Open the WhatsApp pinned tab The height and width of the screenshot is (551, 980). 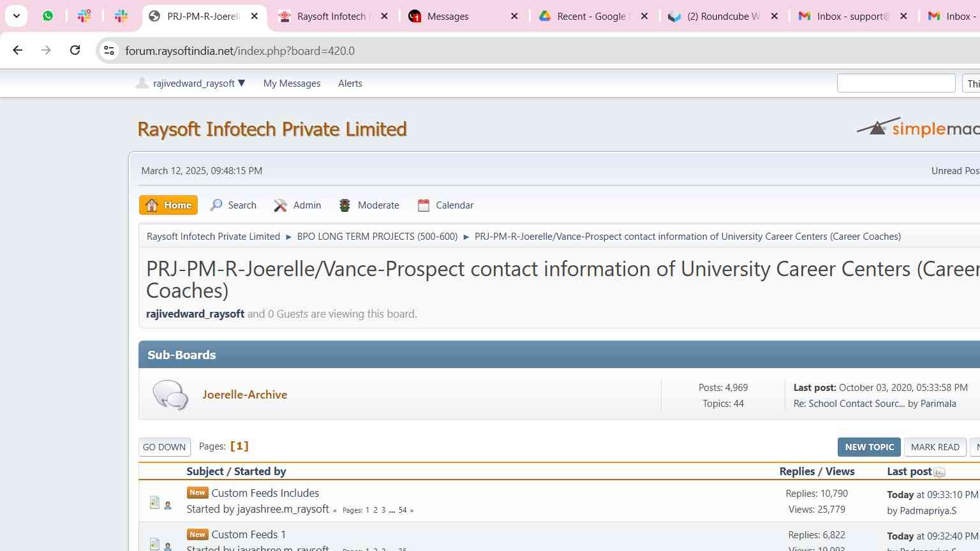tap(48, 16)
